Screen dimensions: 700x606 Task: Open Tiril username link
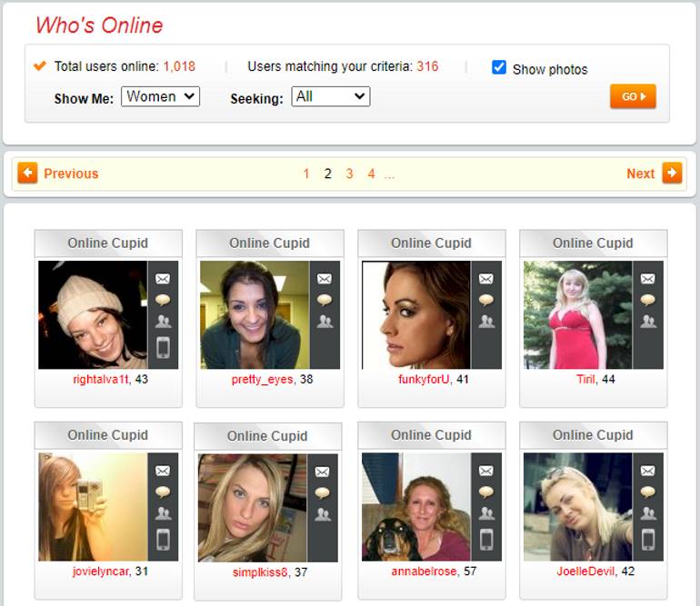pos(585,379)
